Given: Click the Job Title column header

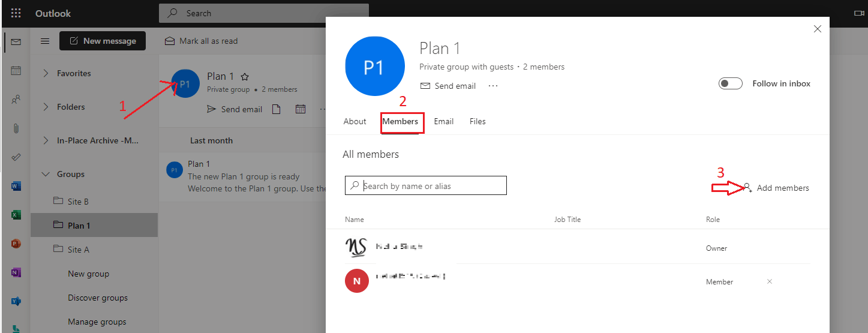Looking at the screenshot, I should tap(567, 220).
